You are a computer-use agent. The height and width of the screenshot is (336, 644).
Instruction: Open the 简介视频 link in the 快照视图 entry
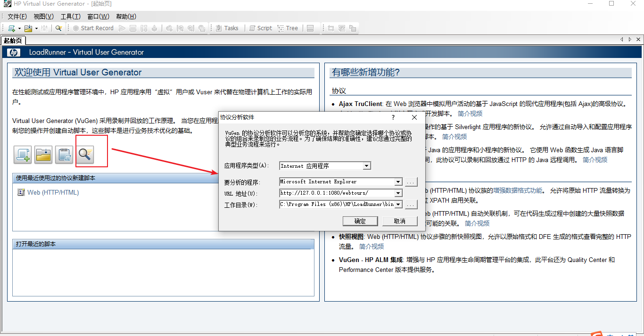coord(372,246)
